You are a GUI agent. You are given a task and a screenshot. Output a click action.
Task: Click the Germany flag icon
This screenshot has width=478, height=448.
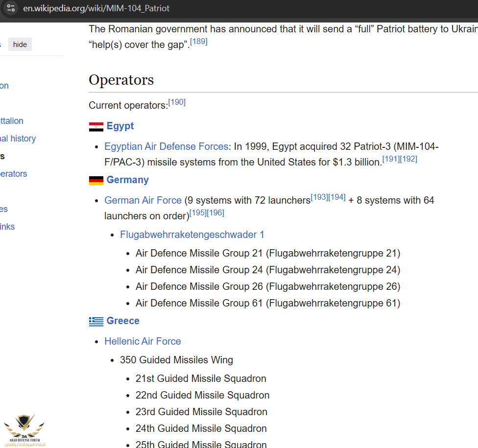(96, 181)
